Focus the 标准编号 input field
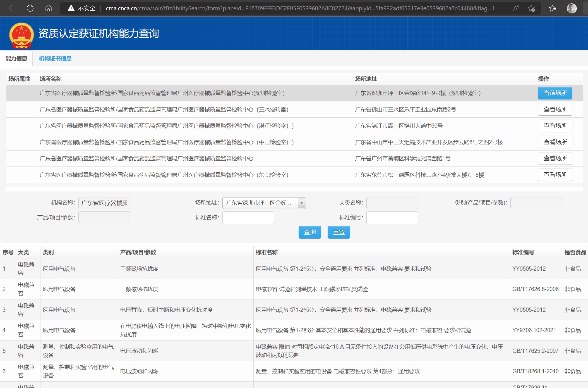Screen dimensions: 588x388 392,218
